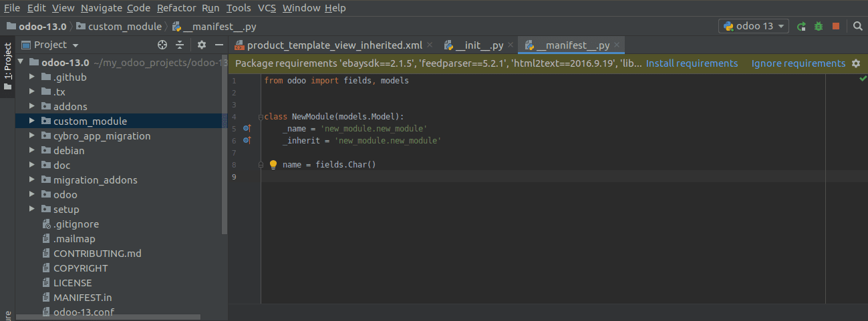Open the Run menu
The image size is (868, 321).
210,8
